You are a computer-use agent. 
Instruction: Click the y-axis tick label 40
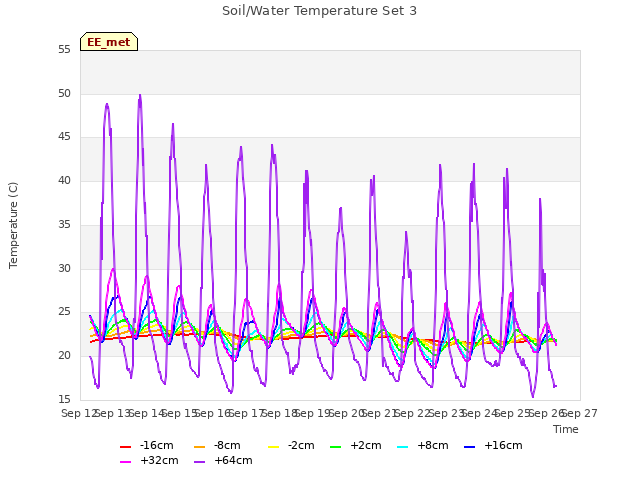tap(64, 180)
